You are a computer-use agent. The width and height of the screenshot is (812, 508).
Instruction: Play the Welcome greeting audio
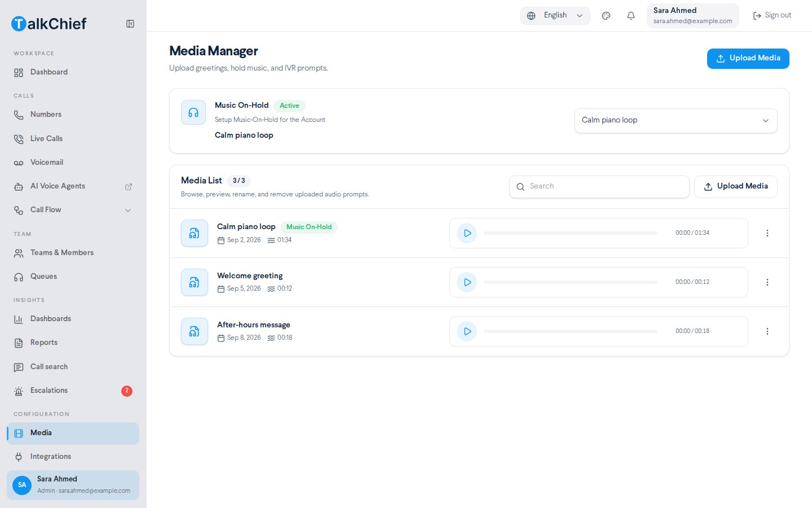tap(467, 282)
